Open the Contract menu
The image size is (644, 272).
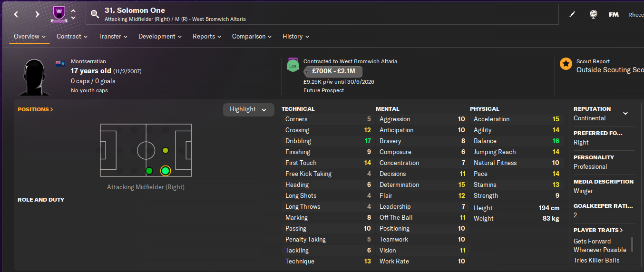72,37
